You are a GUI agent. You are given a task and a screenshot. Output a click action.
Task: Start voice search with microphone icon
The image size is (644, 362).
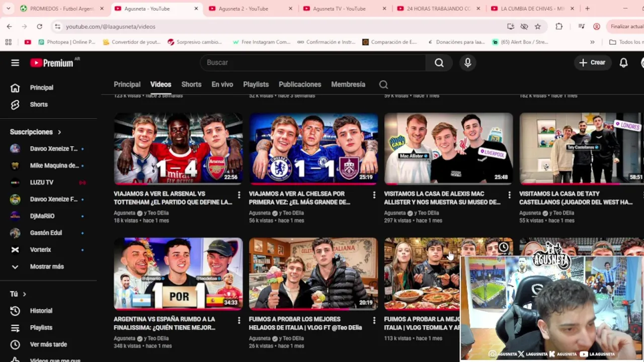point(467,62)
